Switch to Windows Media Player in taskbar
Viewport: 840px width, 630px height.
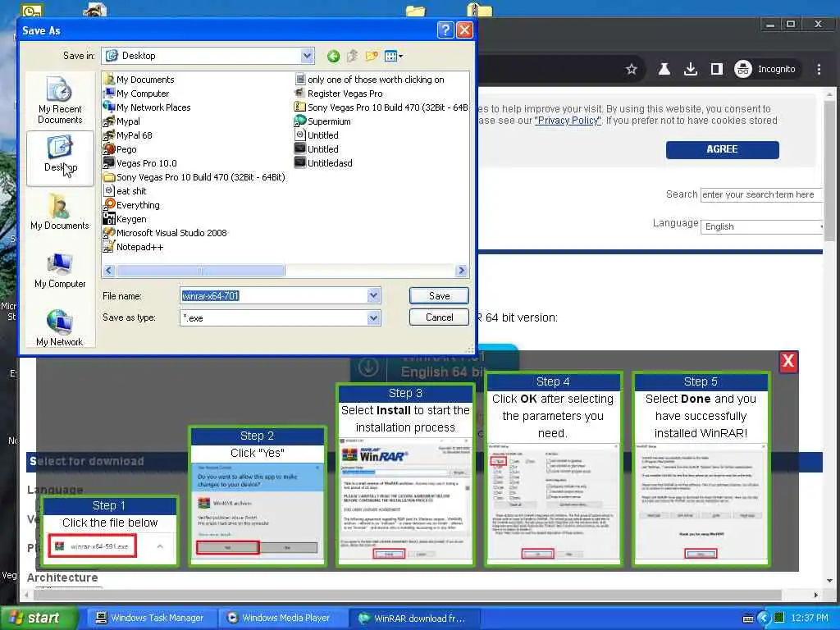(x=284, y=618)
